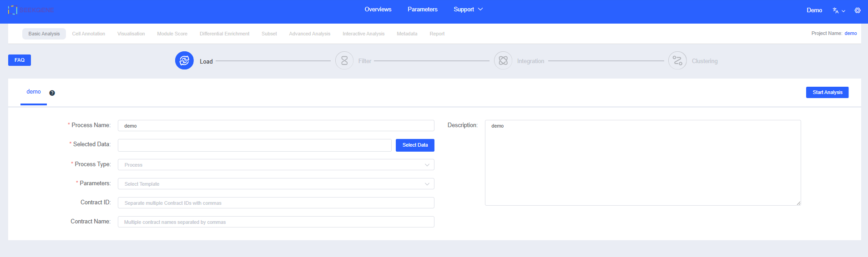Open the language translation icon menu
Image resolution: width=868 pixels, height=257 pixels.
pyautogui.click(x=838, y=10)
